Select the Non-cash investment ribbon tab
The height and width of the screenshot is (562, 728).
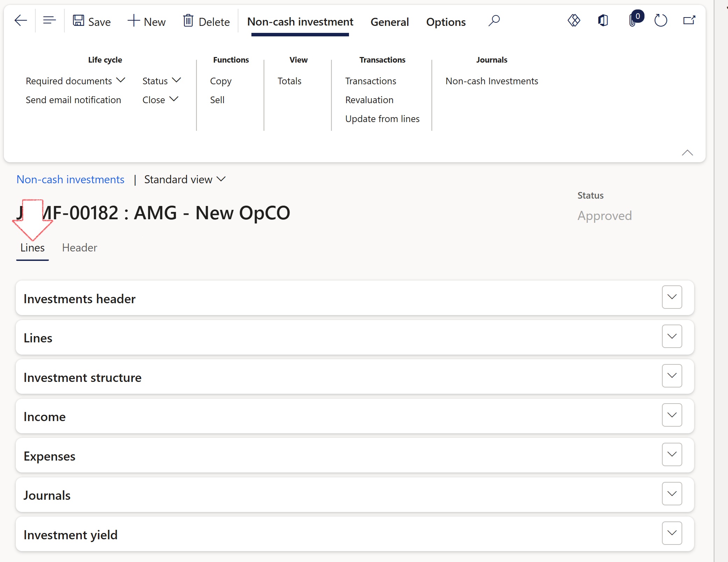[300, 22]
